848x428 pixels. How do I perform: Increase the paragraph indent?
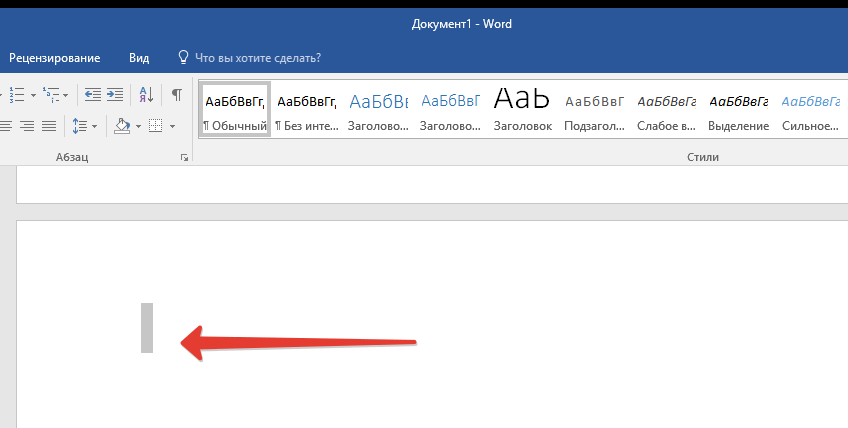coord(115,94)
